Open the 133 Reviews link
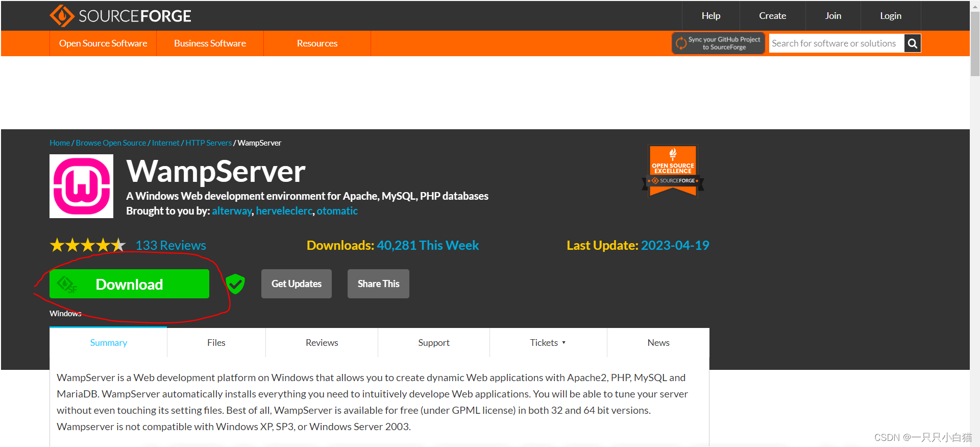Viewport: 980px width, 447px height. coord(170,245)
